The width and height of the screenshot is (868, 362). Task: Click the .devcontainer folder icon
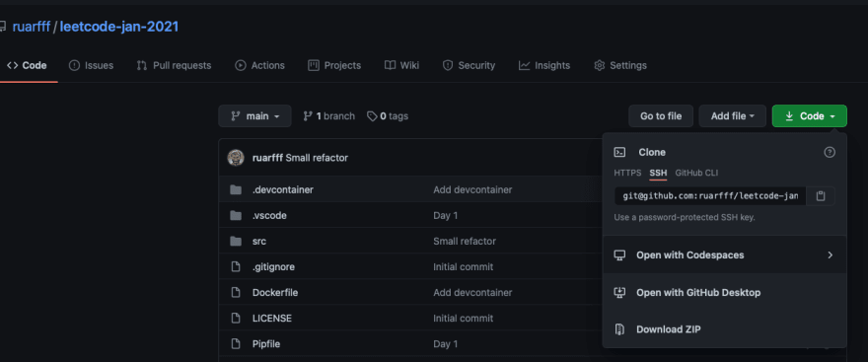point(236,189)
